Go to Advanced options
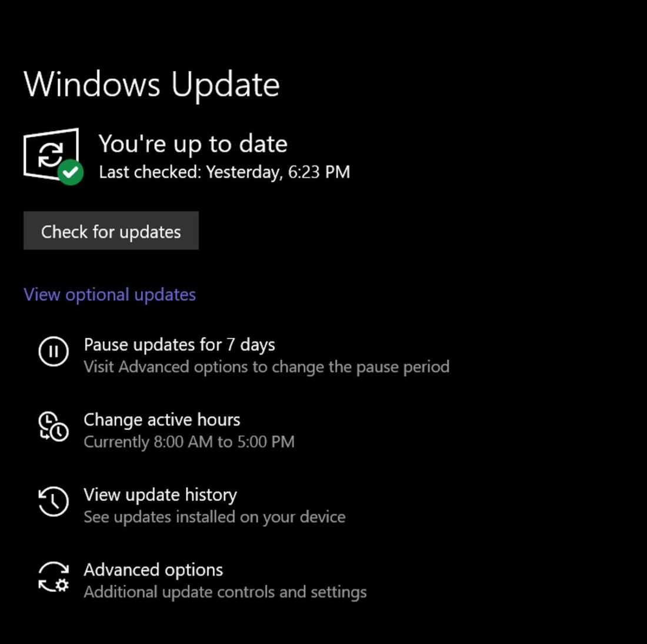The width and height of the screenshot is (647, 644). [153, 570]
